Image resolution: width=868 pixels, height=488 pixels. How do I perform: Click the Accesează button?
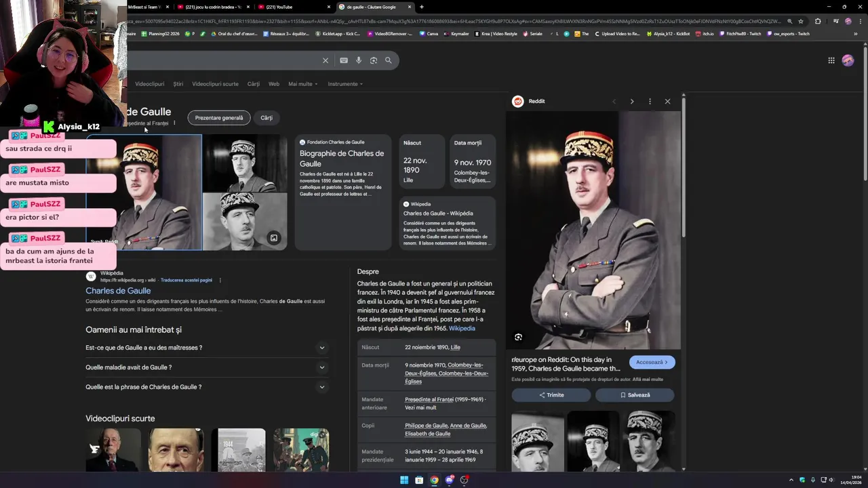coord(652,363)
